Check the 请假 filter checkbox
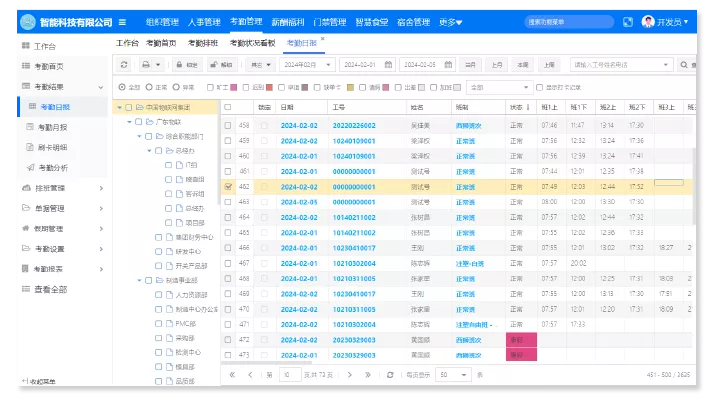 click(362, 87)
